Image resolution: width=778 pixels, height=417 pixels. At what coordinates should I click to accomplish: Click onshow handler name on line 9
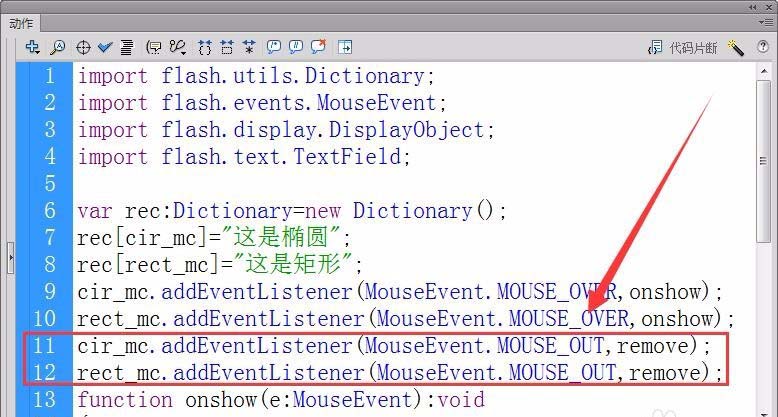[666, 292]
